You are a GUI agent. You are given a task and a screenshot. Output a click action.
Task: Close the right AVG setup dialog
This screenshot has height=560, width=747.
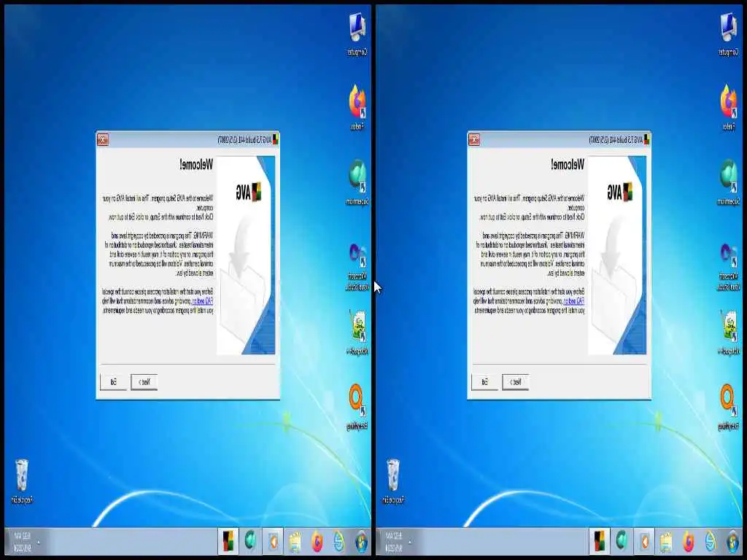tap(473, 139)
